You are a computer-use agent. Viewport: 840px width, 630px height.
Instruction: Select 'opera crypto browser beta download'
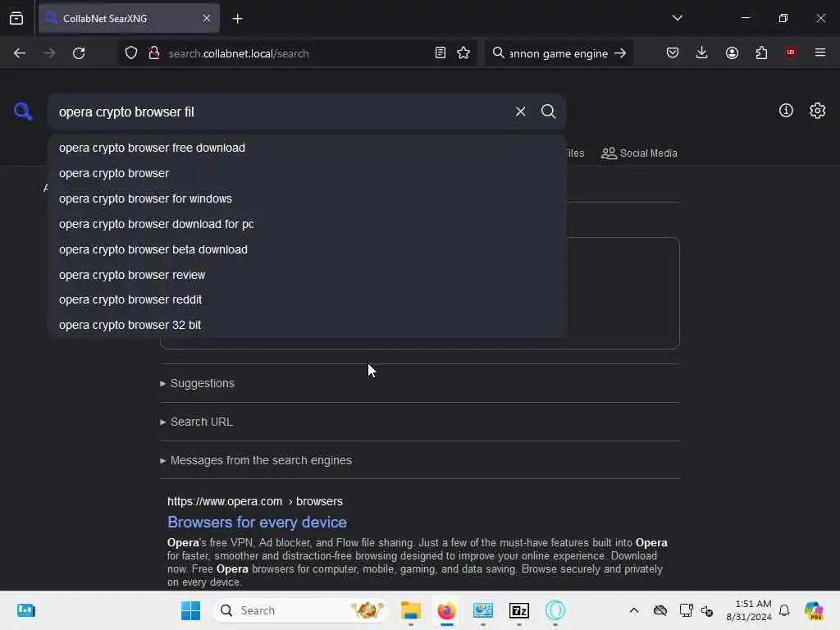tap(307, 249)
